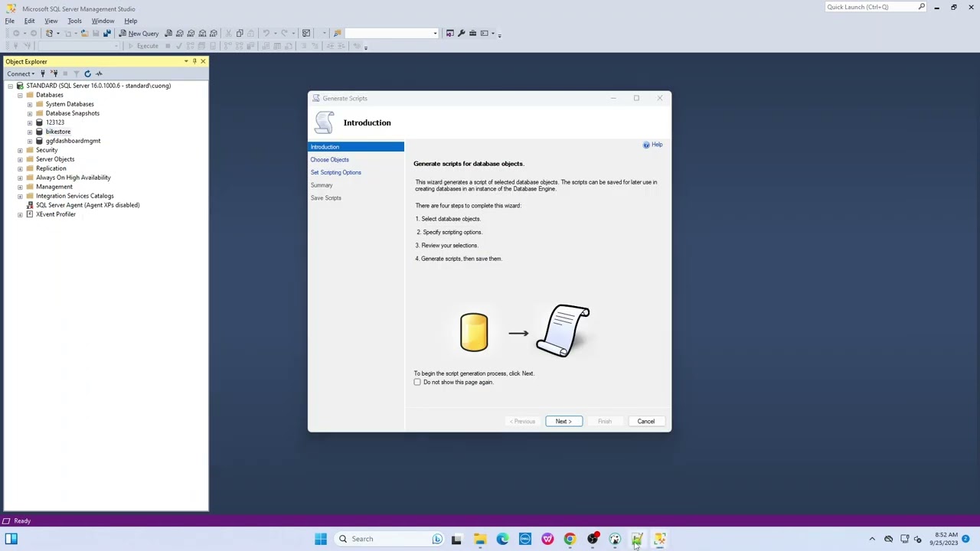Open the File menu
The width and height of the screenshot is (980, 551).
[x=10, y=21]
